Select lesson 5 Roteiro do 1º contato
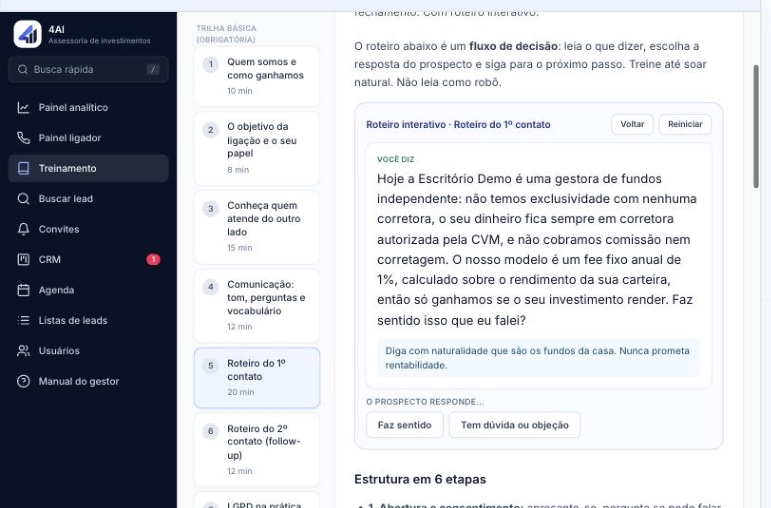This screenshot has height=508, width=771. [x=257, y=378]
